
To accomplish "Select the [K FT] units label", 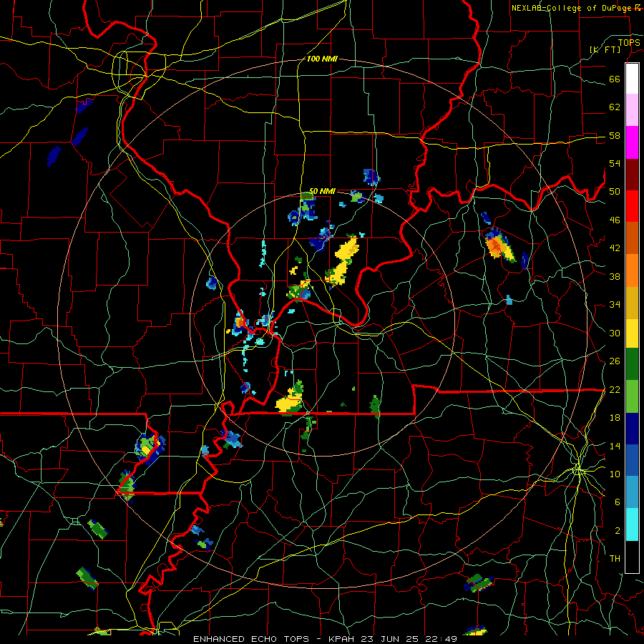I will pos(605,49).
